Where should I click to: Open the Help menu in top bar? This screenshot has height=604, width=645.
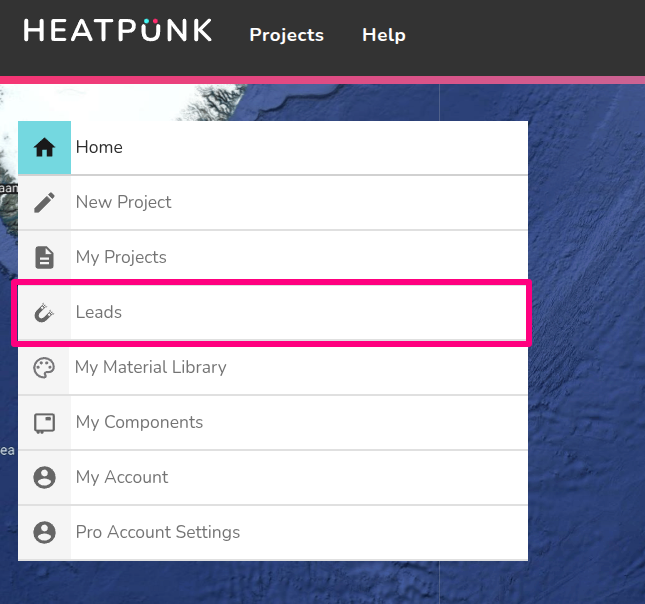383,35
